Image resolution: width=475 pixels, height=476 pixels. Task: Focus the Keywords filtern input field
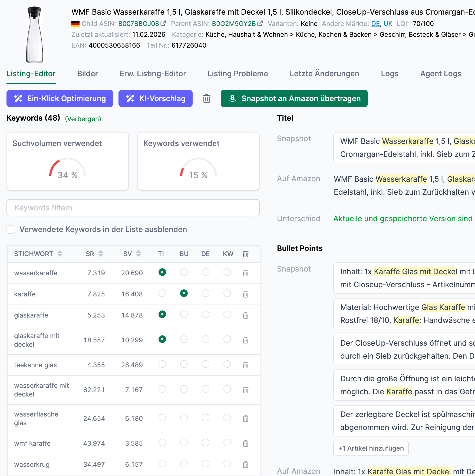click(x=133, y=208)
